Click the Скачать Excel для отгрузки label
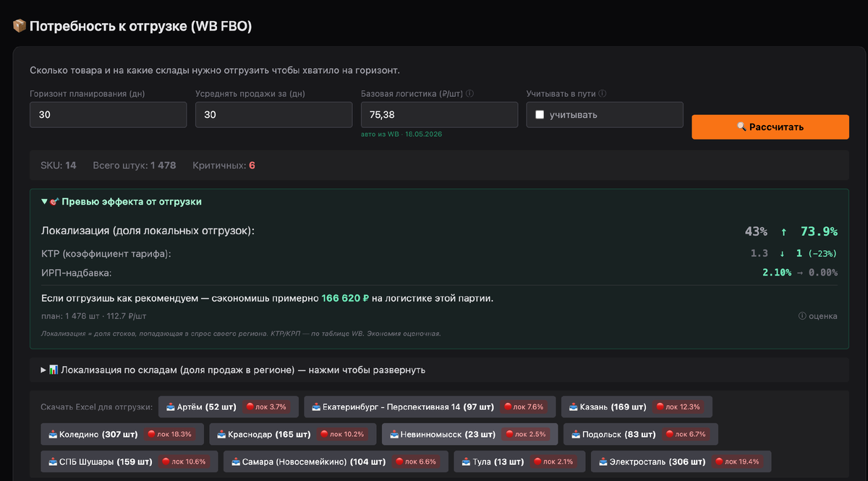 coord(96,406)
